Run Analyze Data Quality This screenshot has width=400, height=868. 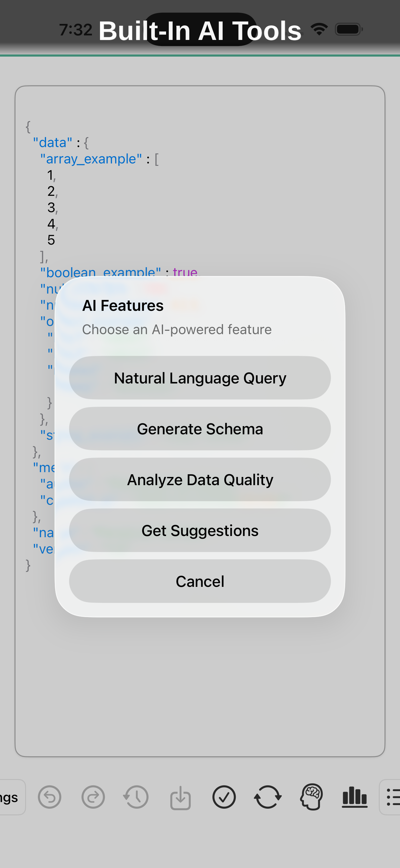click(x=200, y=479)
